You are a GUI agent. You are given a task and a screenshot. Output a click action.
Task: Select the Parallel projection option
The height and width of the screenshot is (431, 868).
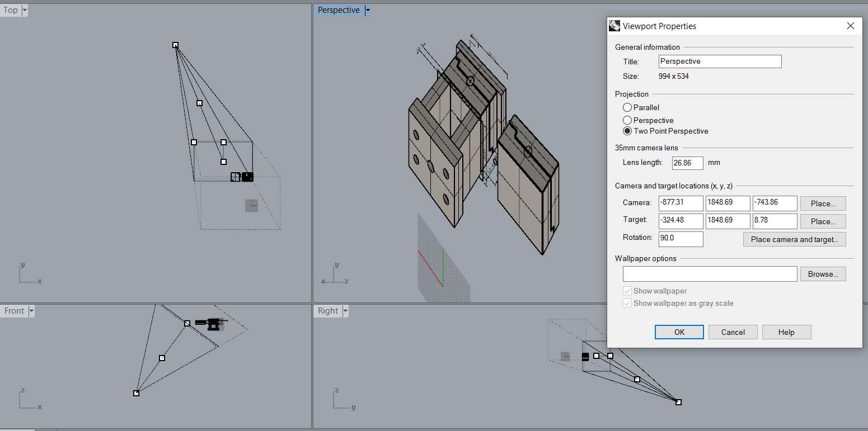point(627,107)
